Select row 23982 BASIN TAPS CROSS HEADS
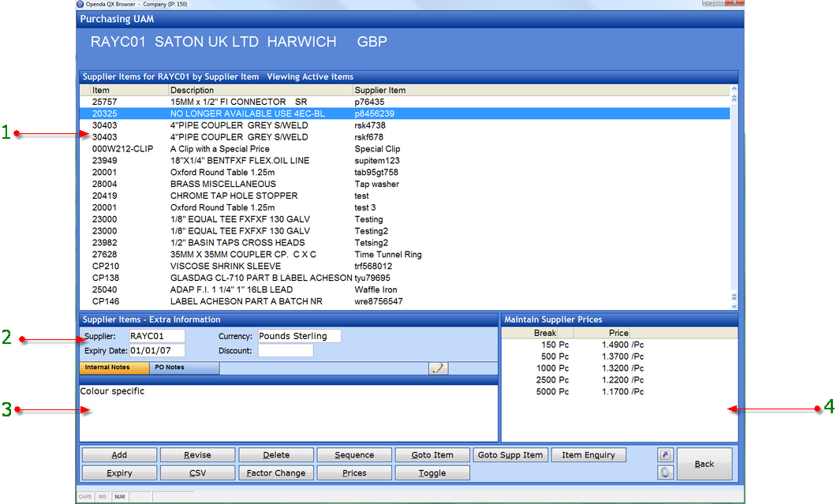This screenshot has height=504, width=837. click(x=405, y=243)
